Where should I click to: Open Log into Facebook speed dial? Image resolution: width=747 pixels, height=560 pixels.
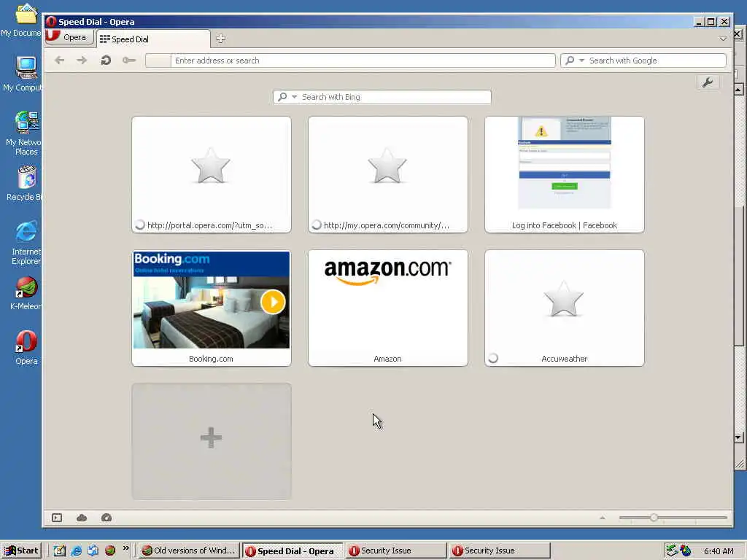point(565,175)
